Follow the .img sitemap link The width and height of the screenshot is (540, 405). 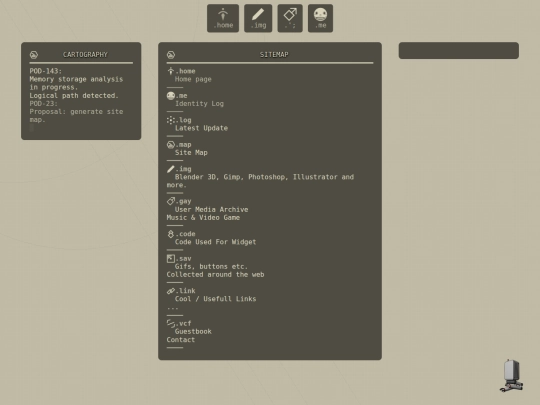183,169
